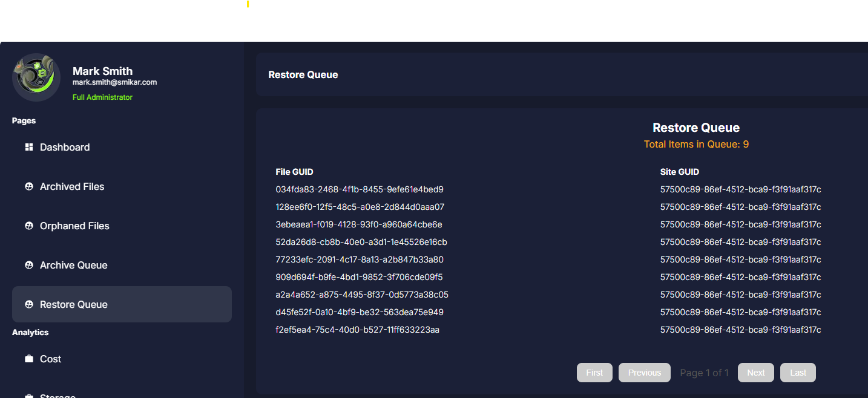Go to the Next page
Image resolution: width=868 pixels, height=398 pixels.
(x=755, y=373)
